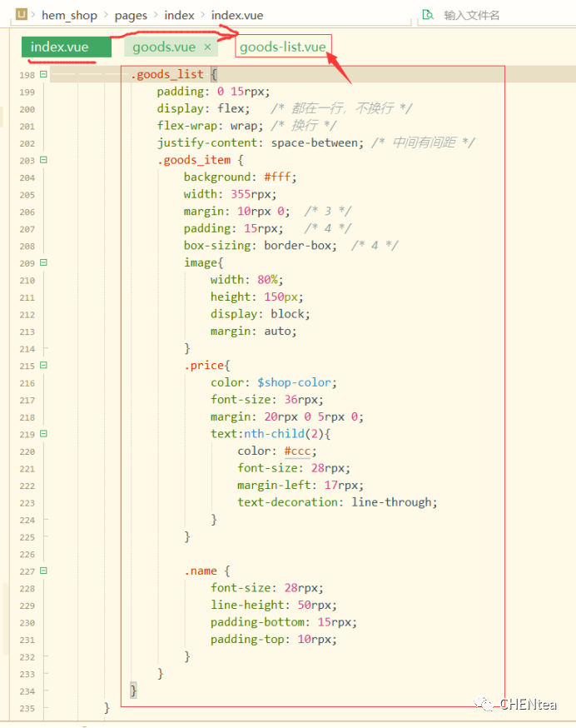Screen dimensions: 576x728
Task: Click the index folder breadcrumb
Action: pos(179,15)
